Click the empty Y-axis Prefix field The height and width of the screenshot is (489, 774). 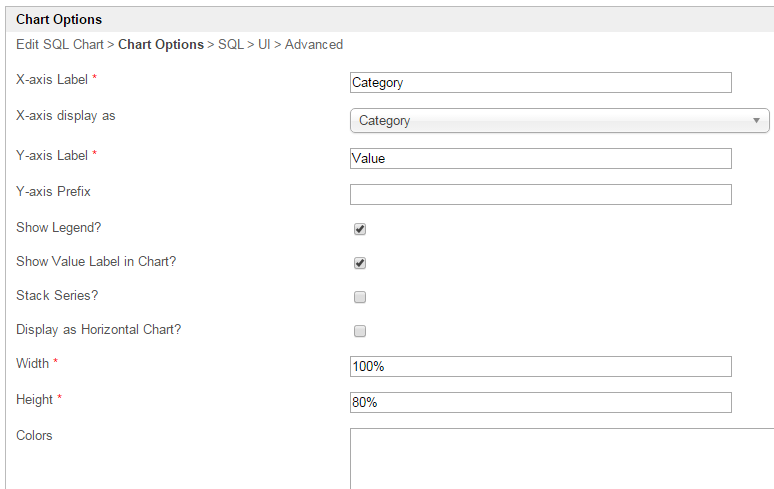coord(540,194)
